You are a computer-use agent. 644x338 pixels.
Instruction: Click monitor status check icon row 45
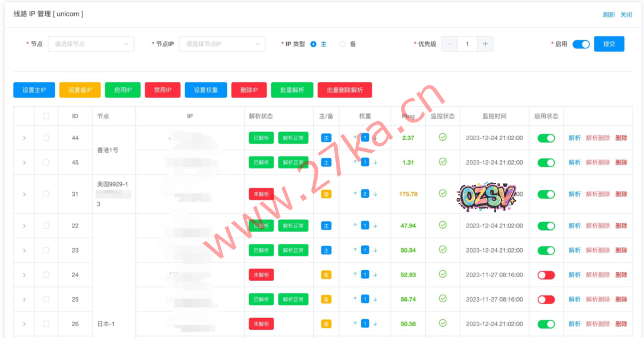click(x=442, y=161)
